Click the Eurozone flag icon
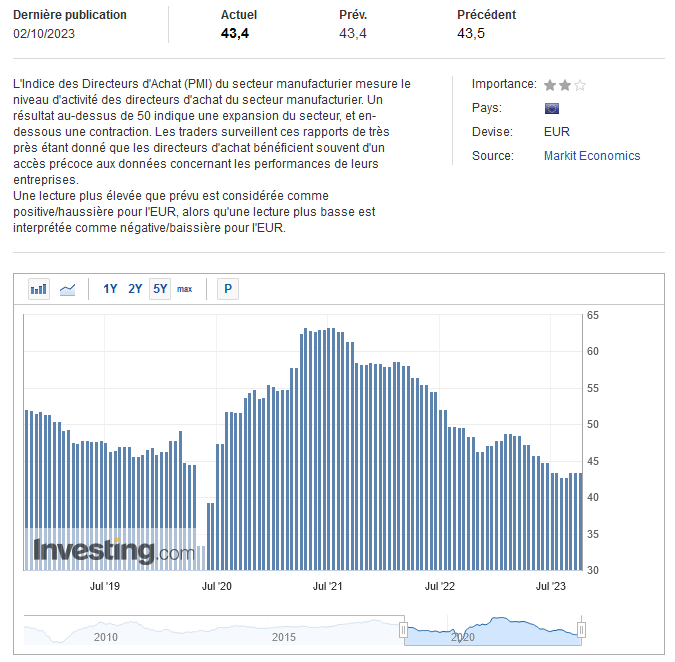The image size is (675, 662). coord(551,108)
